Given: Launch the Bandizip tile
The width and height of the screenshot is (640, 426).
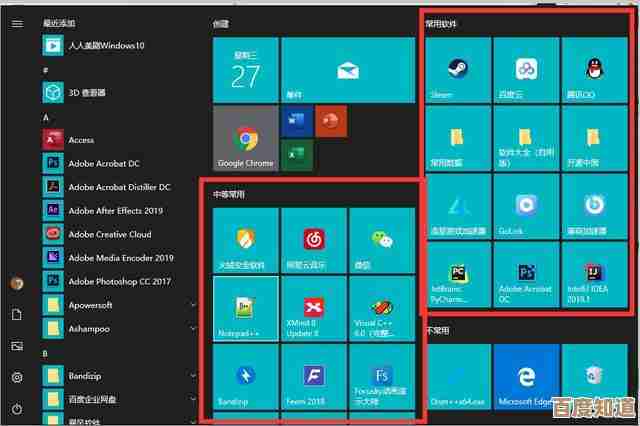Looking at the screenshot, I should point(246,378).
